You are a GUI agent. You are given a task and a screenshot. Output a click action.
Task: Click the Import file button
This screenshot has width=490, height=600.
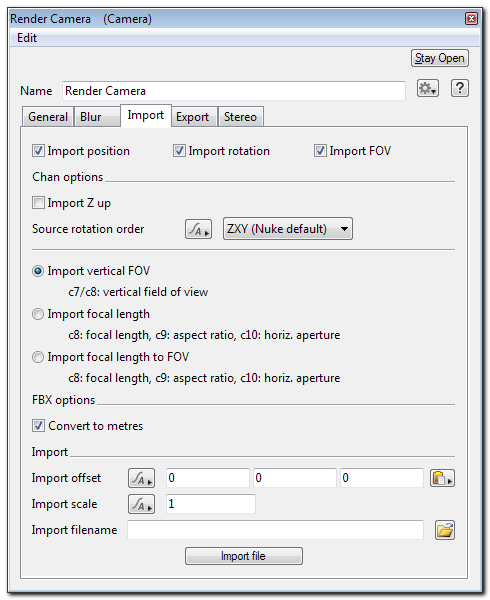[x=244, y=556]
